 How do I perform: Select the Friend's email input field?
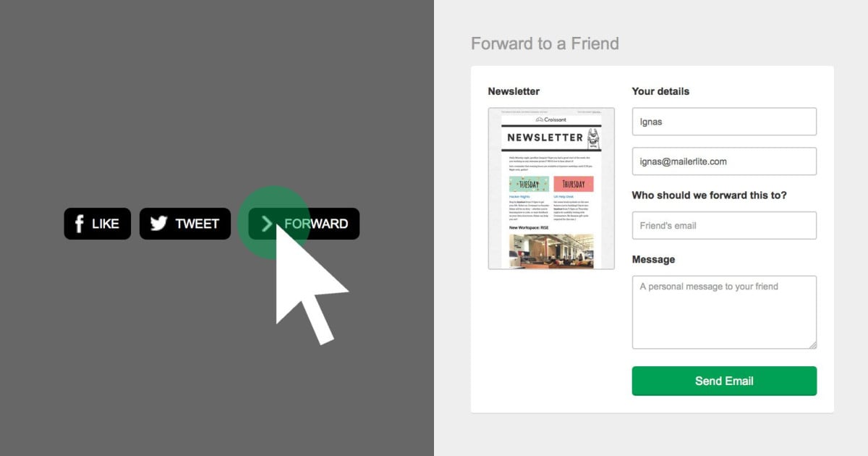click(x=724, y=226)
